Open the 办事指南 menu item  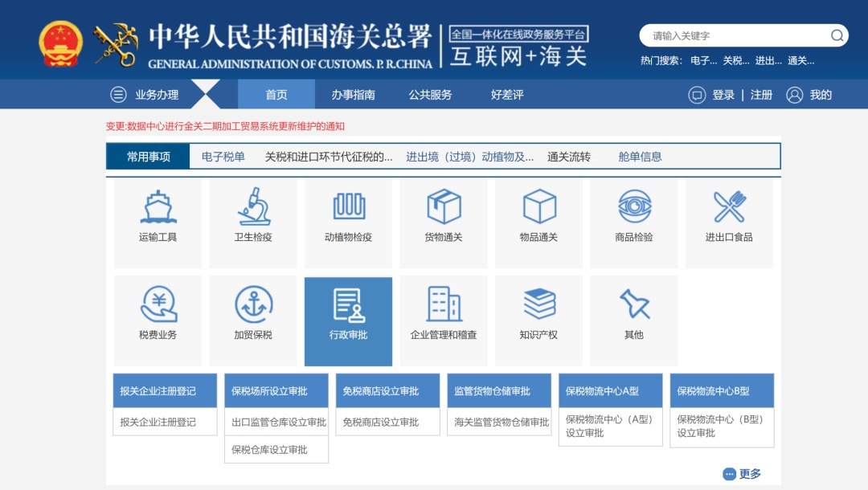click(353, 95)
